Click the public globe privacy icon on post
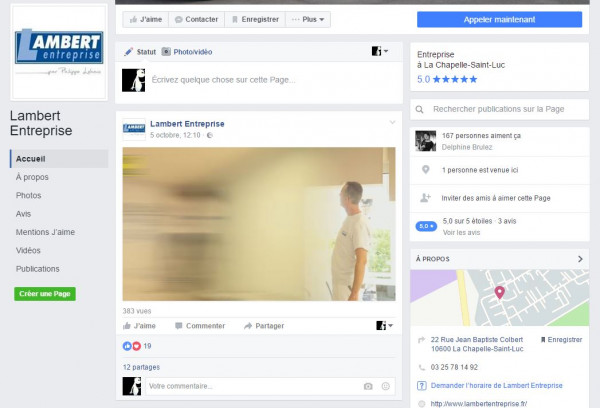 [x=210, y=135]
